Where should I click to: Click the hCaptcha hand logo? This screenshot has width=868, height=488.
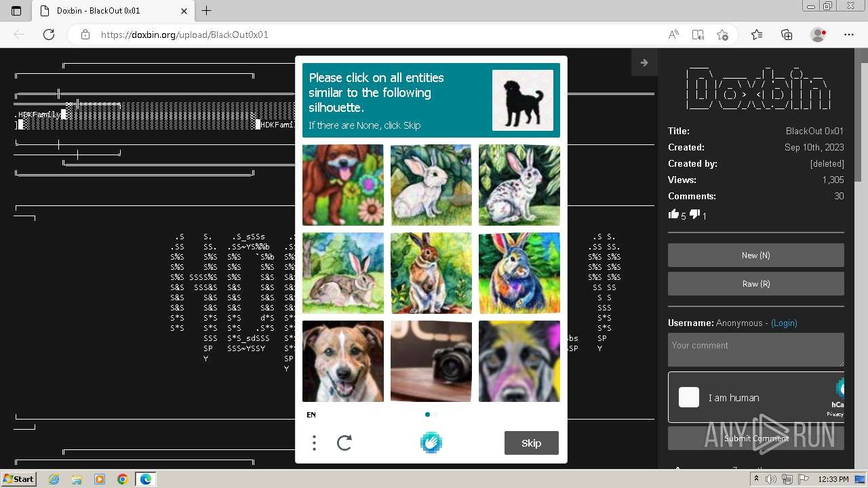point(431,443)
